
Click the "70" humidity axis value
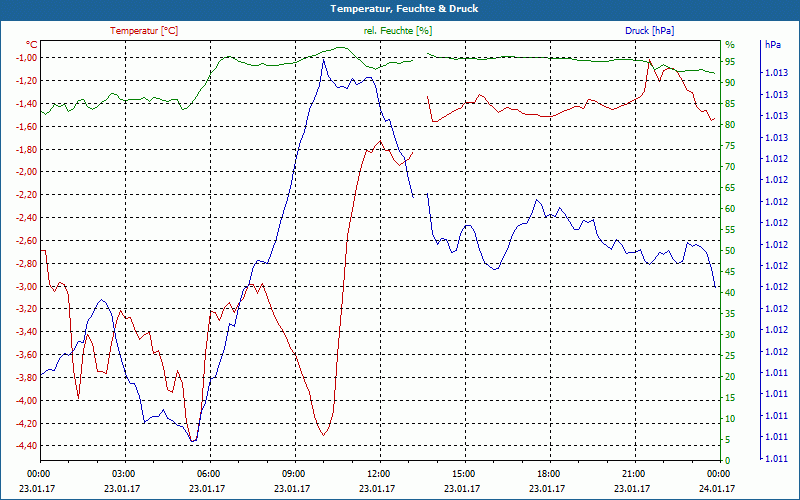(x=730, y=167)
